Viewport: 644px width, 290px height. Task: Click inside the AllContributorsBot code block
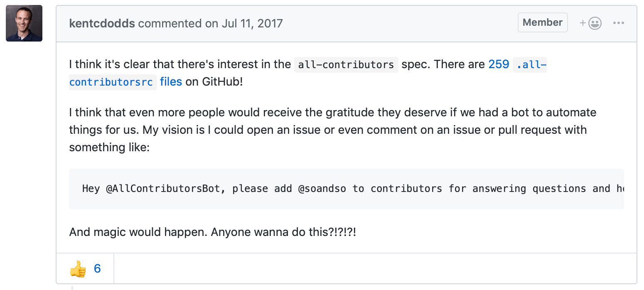[347, 189]
